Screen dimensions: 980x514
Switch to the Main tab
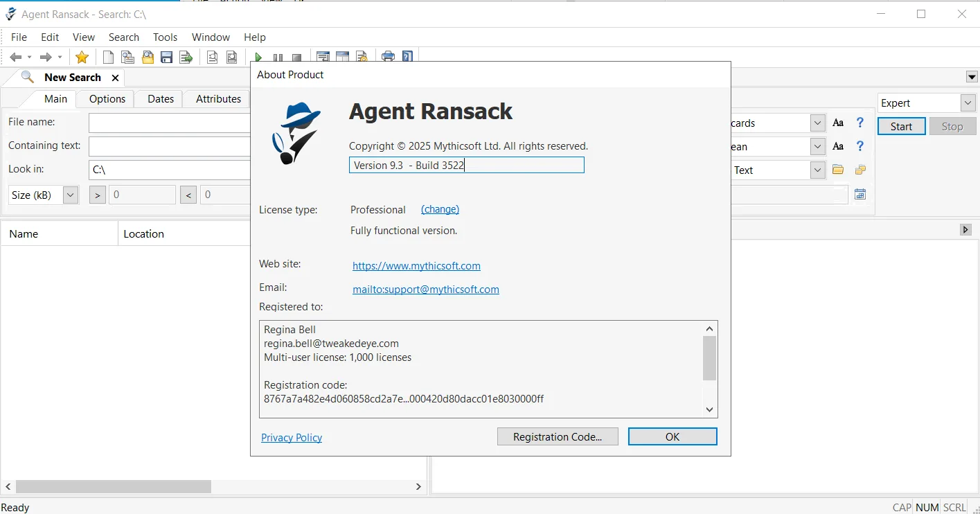click(55, 99)
